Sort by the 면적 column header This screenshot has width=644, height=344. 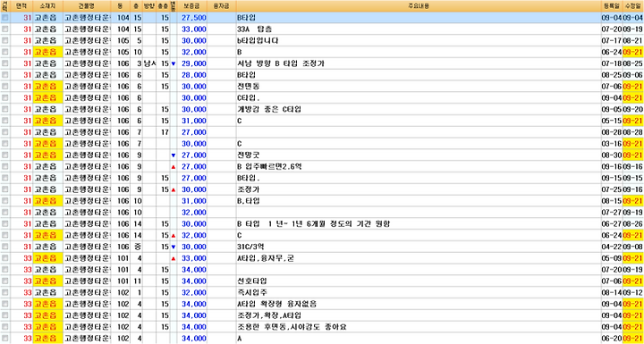[x=21, y=6]
